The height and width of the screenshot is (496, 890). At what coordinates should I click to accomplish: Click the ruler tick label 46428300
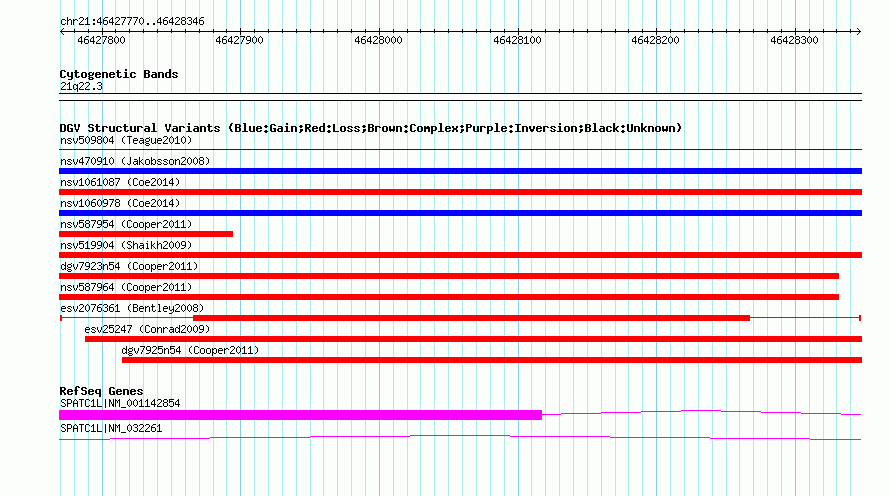point(795,40)
